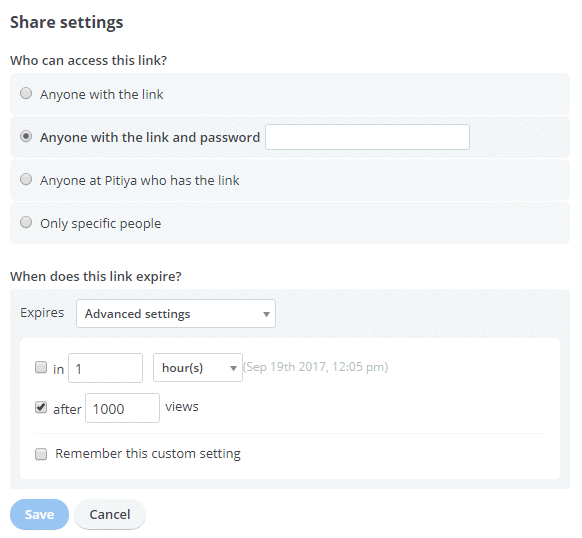Click the 'Only specific people' label text
This screenshot has height=538, width=582.
point(101,224)
